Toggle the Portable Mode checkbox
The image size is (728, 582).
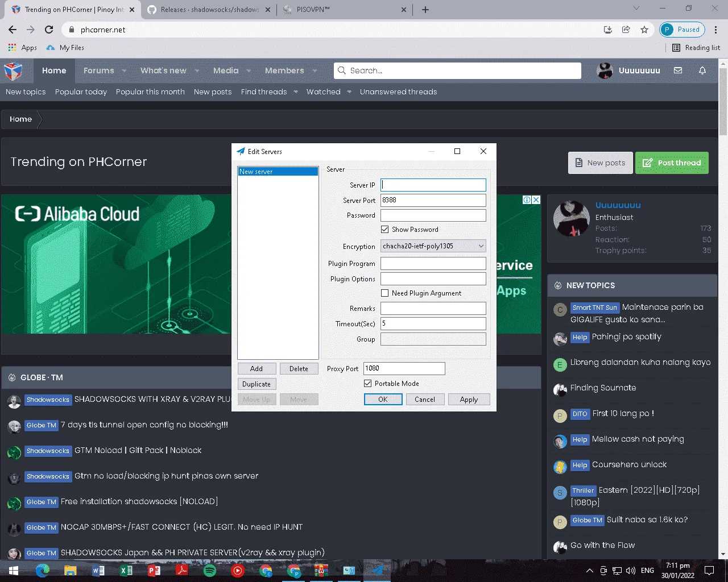coord(368,383)
